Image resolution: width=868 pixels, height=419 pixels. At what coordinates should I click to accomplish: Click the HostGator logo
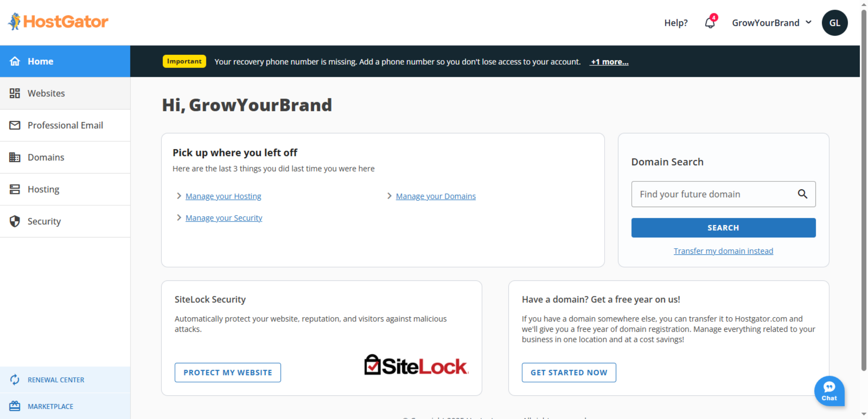coord(58,22)
